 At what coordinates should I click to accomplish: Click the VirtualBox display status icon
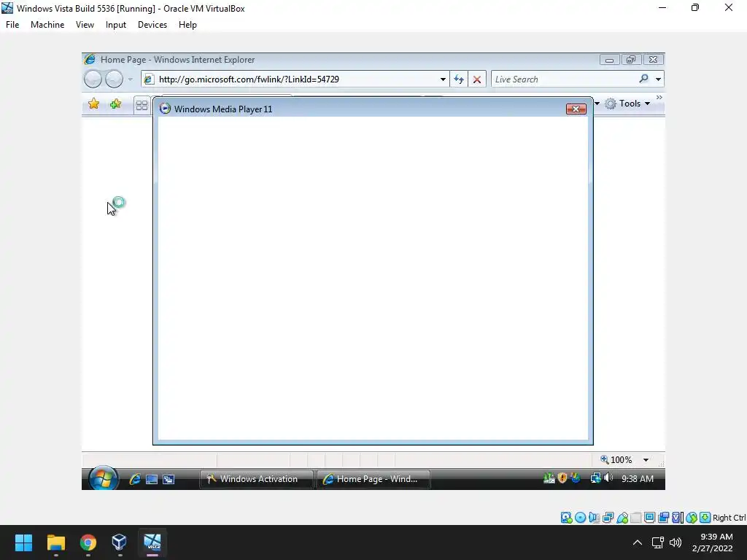pos(649,518)
